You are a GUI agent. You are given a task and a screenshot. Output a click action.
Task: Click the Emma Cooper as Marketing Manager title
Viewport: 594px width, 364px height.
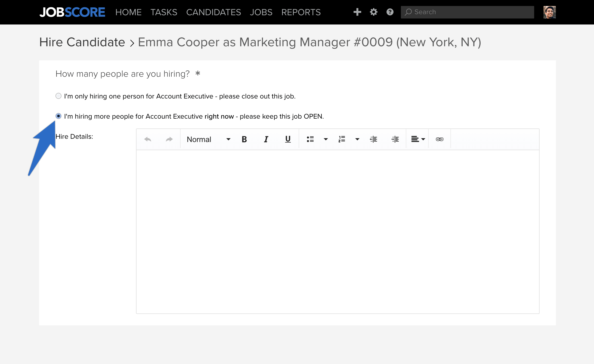point(310,42)
